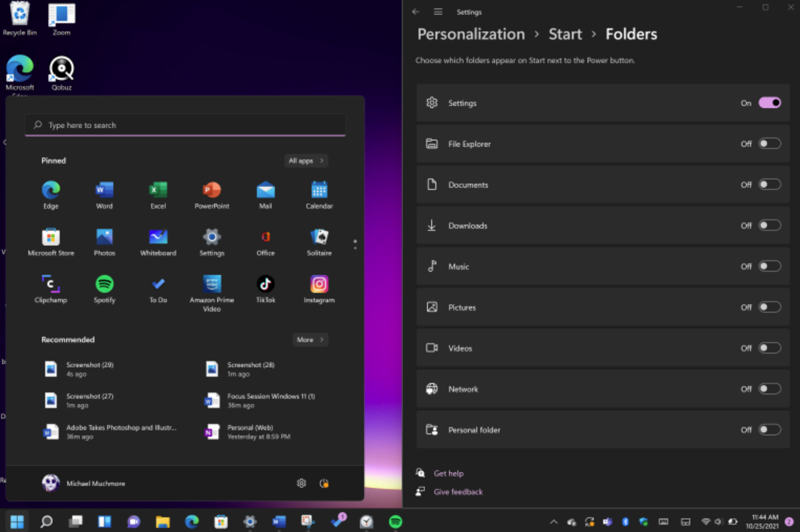Open Search from the taskbar

[47, 521]
